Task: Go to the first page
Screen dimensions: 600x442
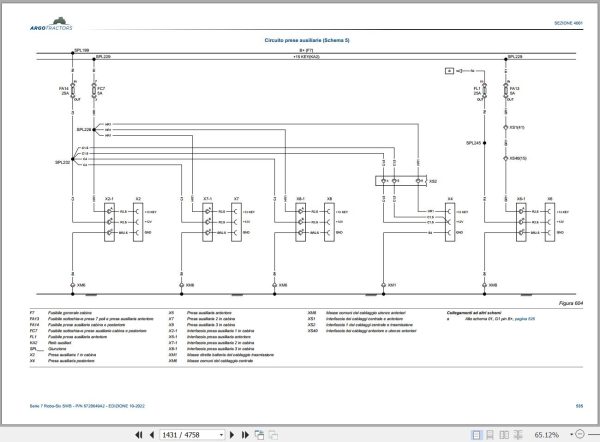Action: pyautogui.click(x=139, y=435)
